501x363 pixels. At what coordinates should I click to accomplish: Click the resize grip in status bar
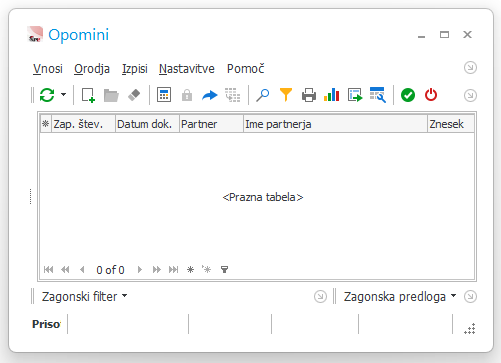[x=470, y=329]
